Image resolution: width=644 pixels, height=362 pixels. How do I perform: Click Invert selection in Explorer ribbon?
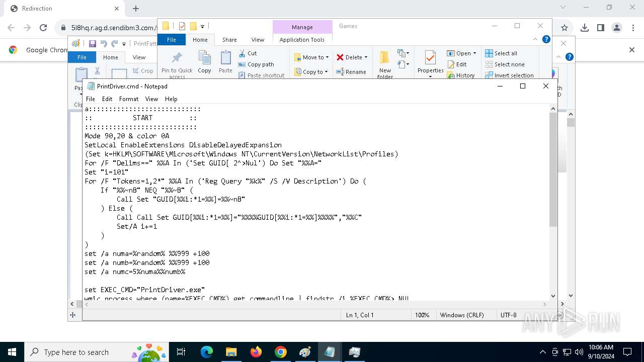click(x=509, y=75)
